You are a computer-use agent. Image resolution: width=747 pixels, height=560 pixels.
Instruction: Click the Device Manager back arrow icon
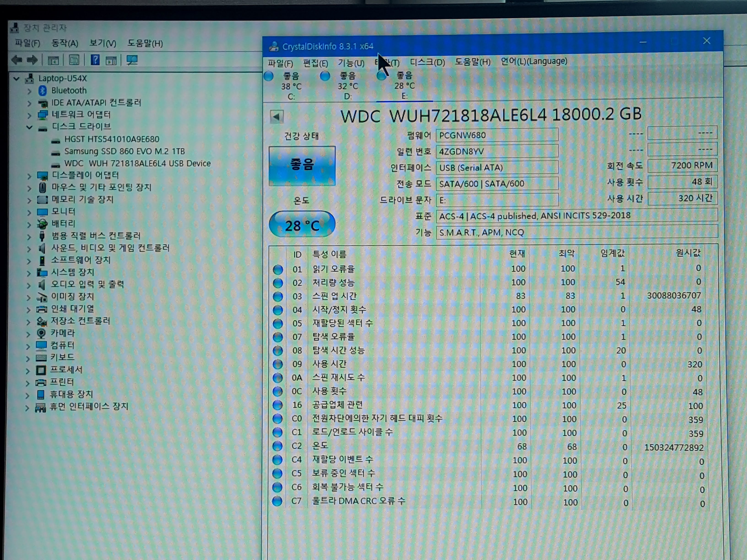[17, 60]
